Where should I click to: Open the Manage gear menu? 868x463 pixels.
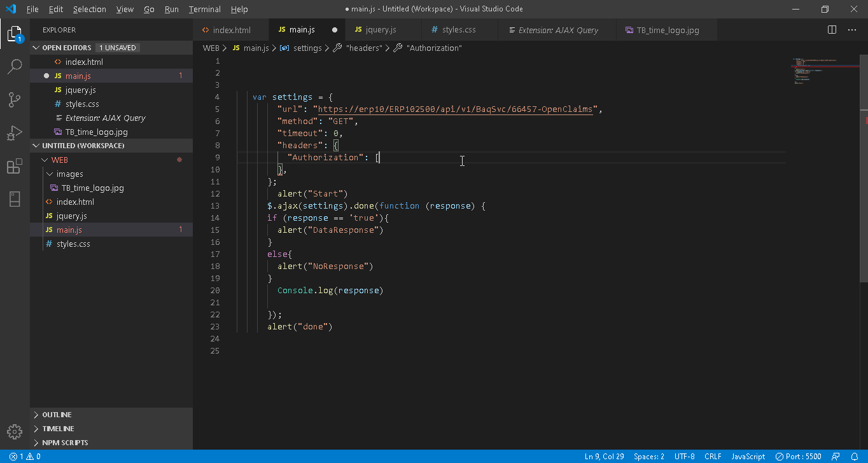(15, 432)
